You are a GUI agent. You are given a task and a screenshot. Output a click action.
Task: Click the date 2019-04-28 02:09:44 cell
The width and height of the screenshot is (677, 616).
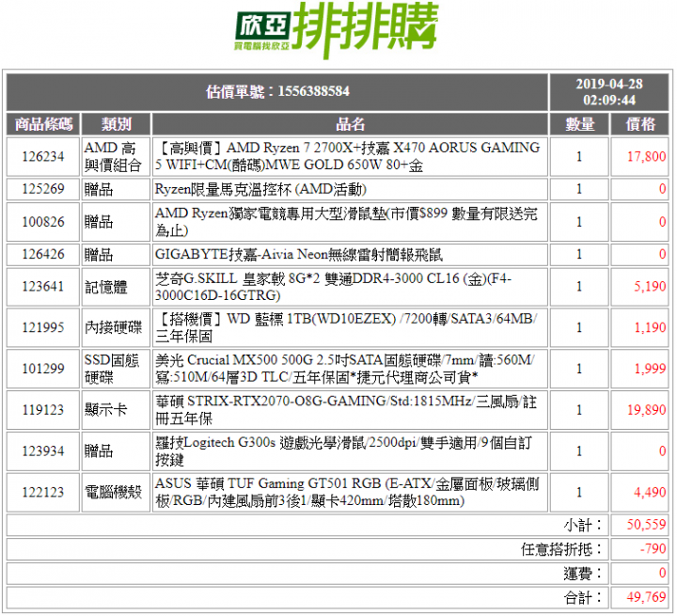click(609, 91)
